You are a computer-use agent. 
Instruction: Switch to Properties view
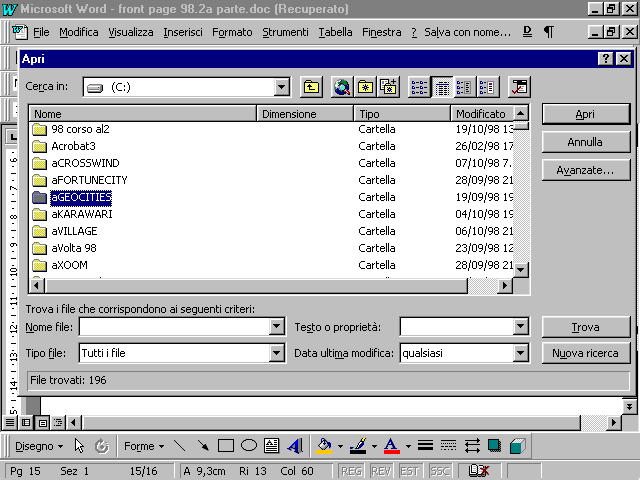464,87
